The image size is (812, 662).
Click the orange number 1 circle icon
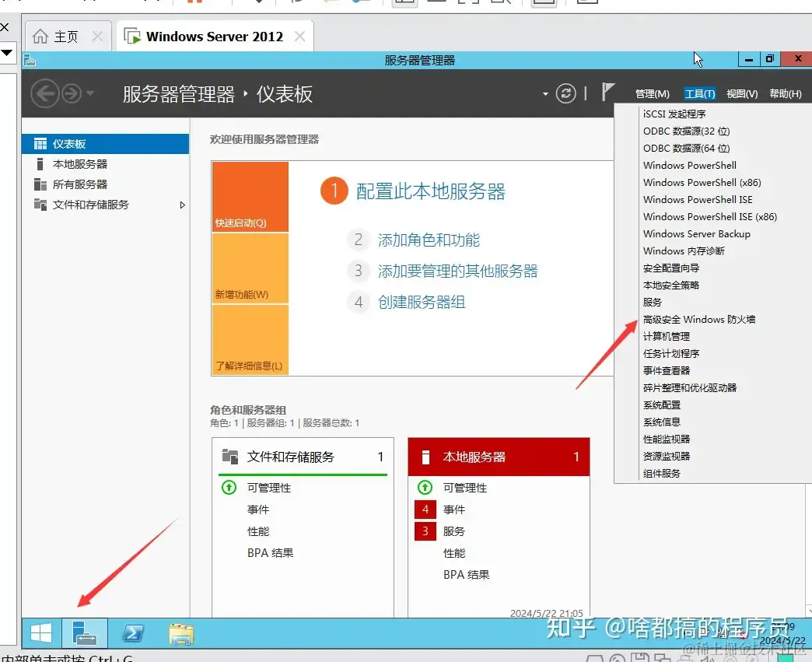334,191
